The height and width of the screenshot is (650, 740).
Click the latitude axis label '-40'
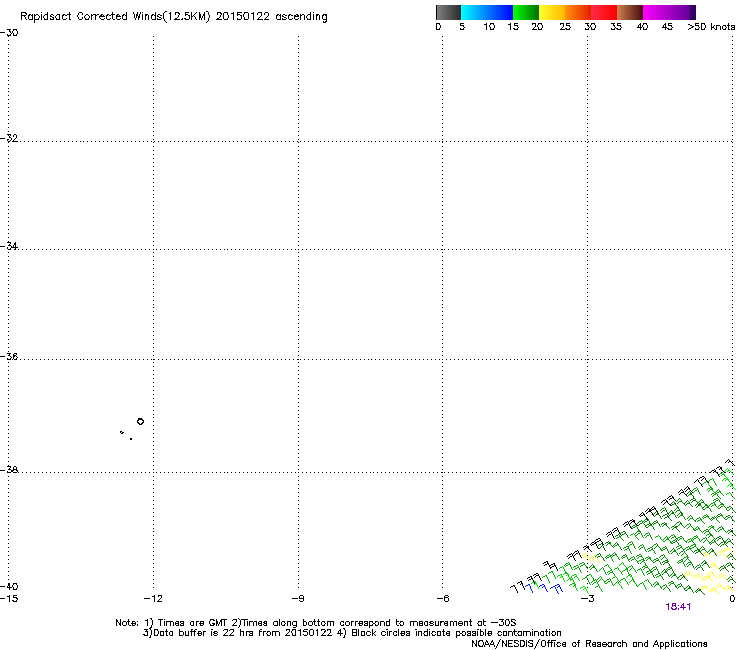pyautogui.click(x=9, y=587)
